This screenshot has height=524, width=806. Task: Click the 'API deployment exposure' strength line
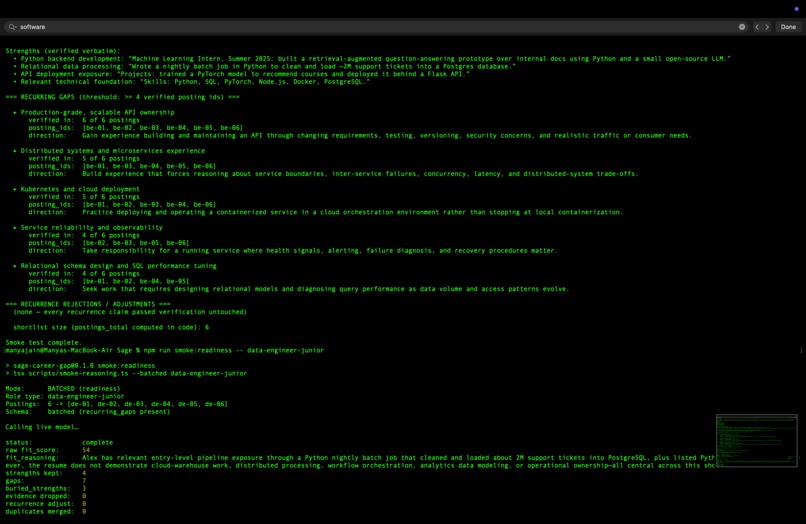tap(241, 74)
